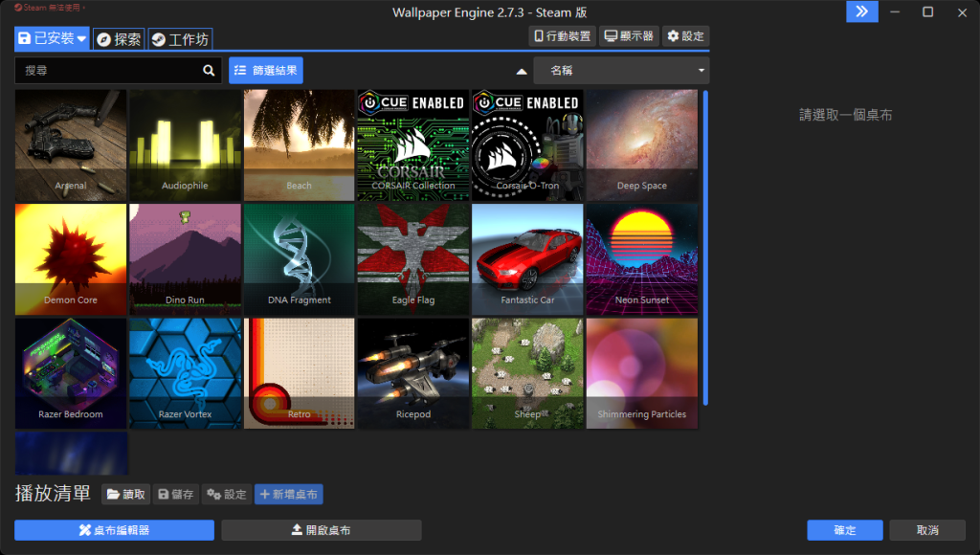Click 開啟桌布 to open a wallpaper

click(x=322, y=530)
